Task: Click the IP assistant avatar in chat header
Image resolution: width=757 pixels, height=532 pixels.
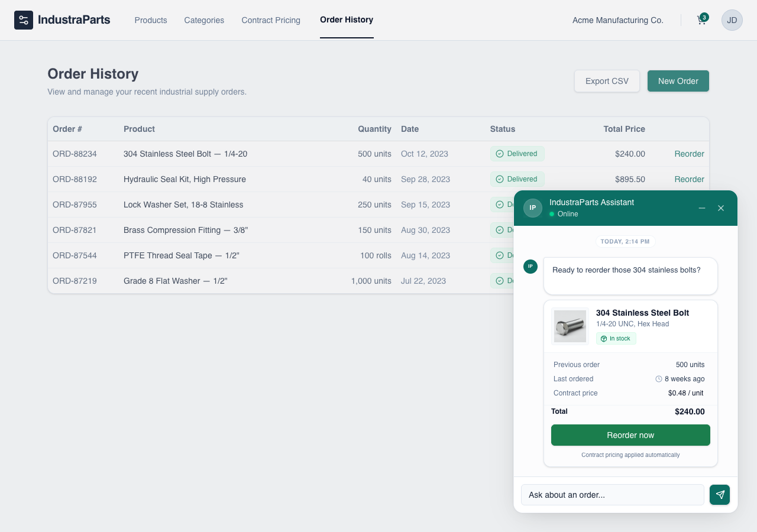Action: pos(533,208)
